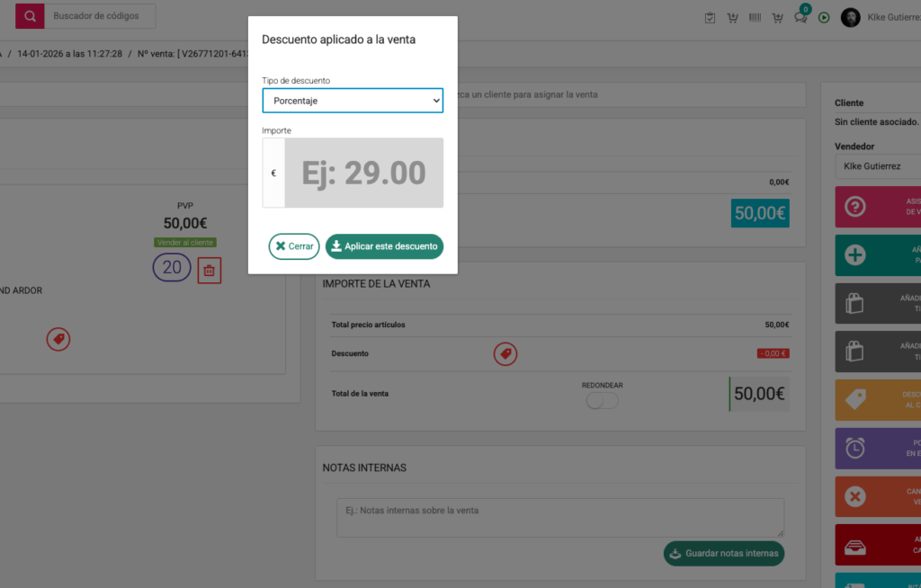
Task: Click the orange price tag tile icon
Action: pos(855,399)
